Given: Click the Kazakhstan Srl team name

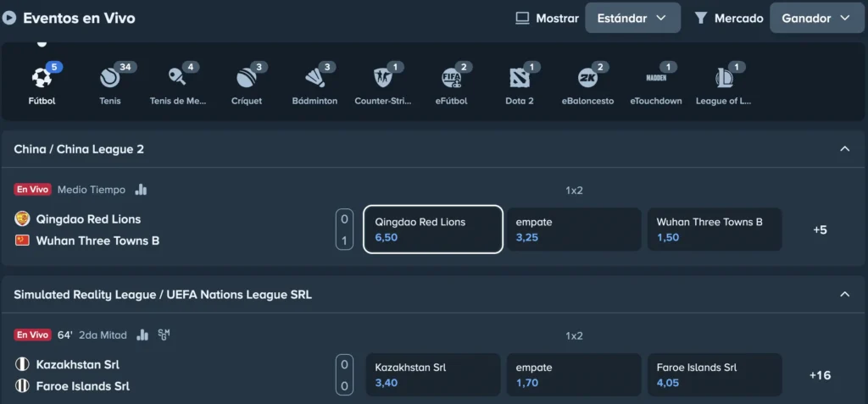Looking at the screenshot, I should tap(77, 364).
